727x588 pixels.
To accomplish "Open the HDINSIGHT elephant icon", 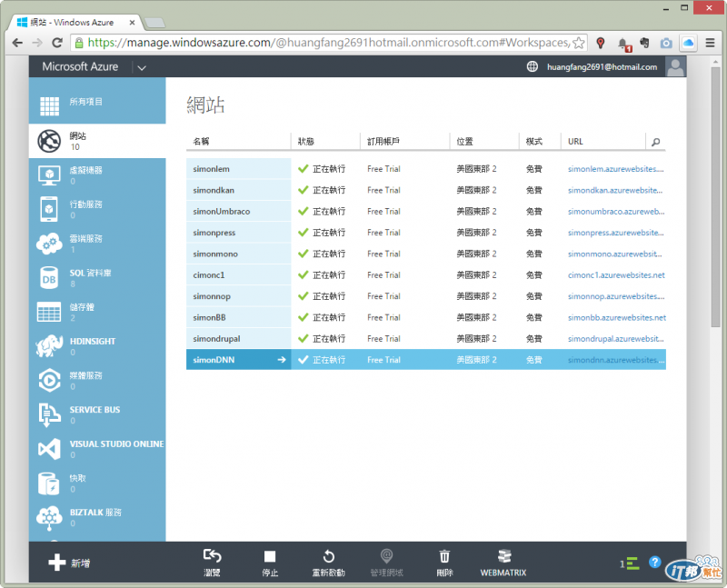I will click(x=49, y=346).
